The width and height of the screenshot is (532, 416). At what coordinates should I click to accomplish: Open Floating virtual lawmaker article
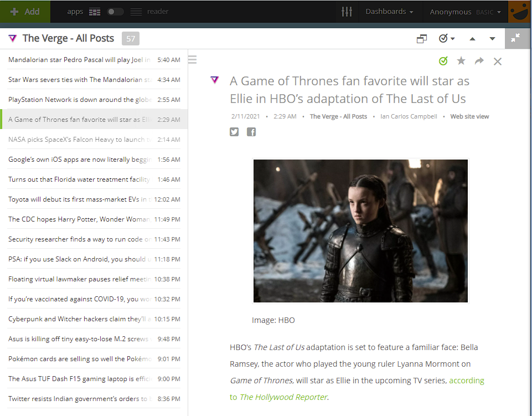[94, 279]
